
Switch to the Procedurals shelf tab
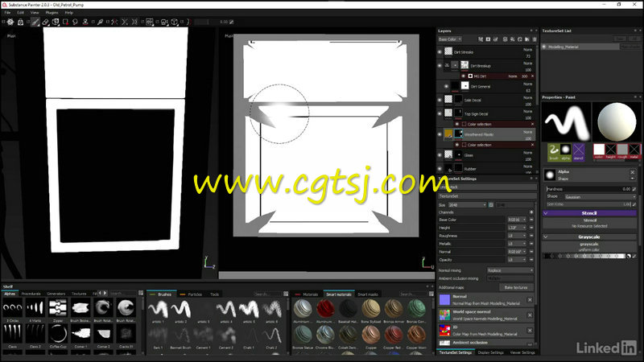[31, 294]
